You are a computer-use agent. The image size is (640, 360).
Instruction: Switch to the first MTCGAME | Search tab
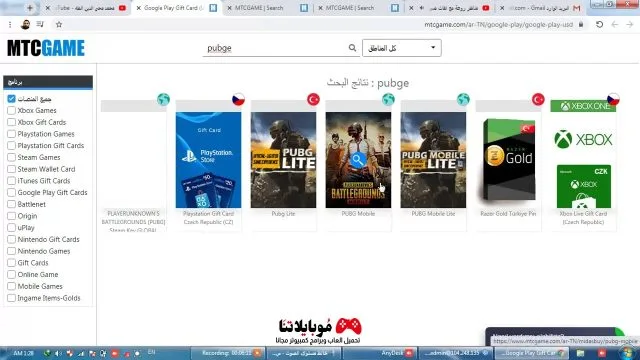(x=268, y=8)
